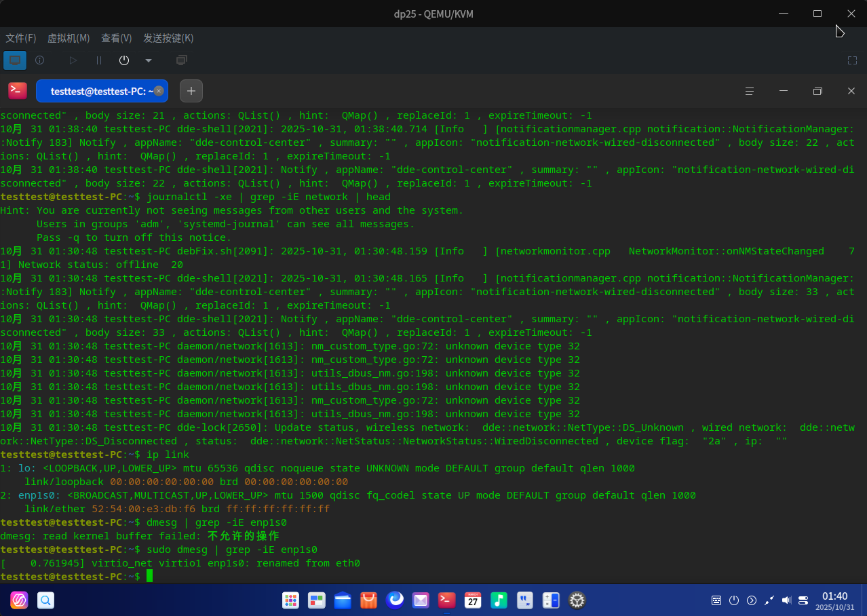The image size is (867, 616).
Task: Open the file manager from dock
Action: 343,600
